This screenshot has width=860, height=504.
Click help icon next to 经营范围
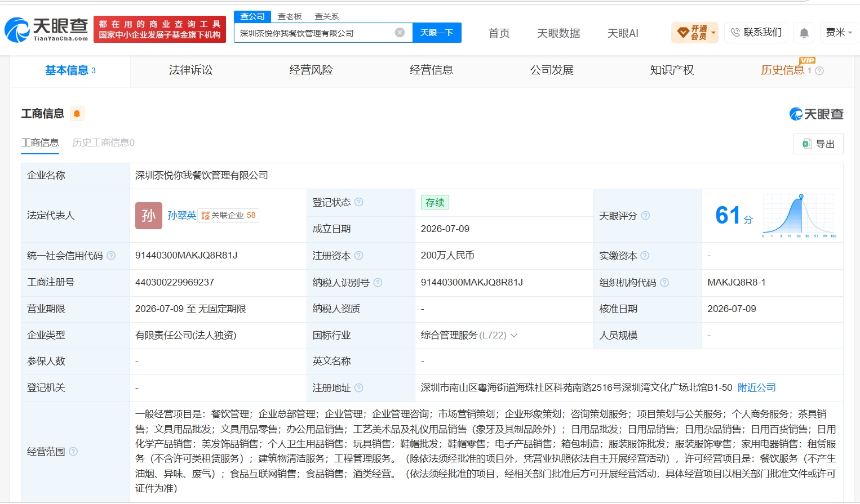(x=73, y=452)
